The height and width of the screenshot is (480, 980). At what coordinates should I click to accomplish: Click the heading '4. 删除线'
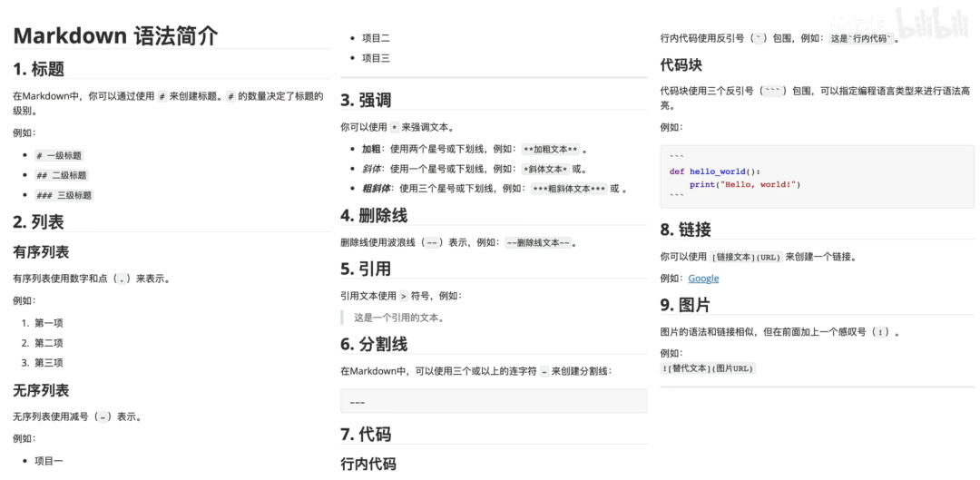pos(375,216)
